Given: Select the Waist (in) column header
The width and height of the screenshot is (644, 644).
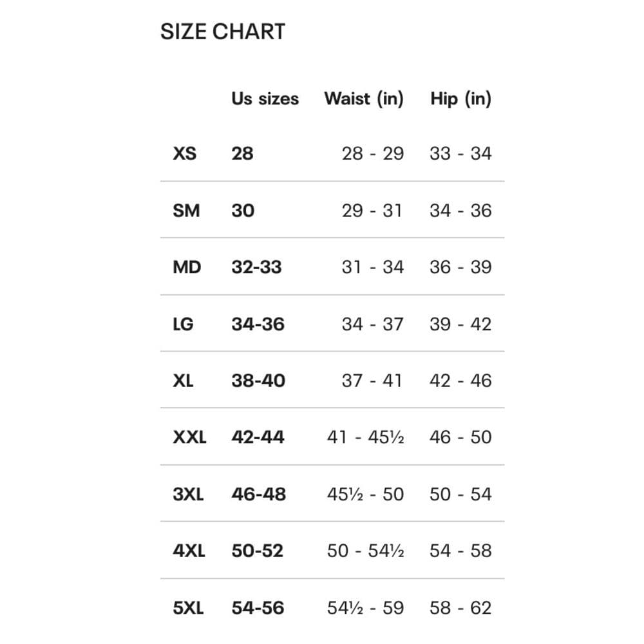Looking at the screenshot, I should point(364,99).
